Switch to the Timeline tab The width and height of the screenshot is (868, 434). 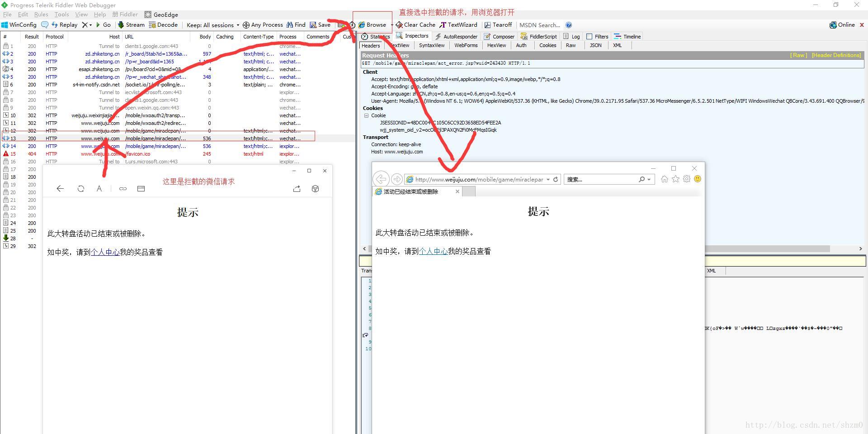[627, 37]
